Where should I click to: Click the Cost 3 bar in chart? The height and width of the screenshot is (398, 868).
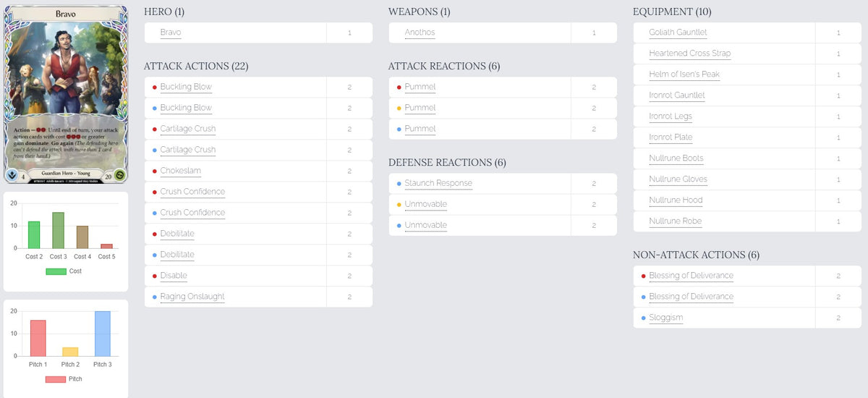coord(59,230)
